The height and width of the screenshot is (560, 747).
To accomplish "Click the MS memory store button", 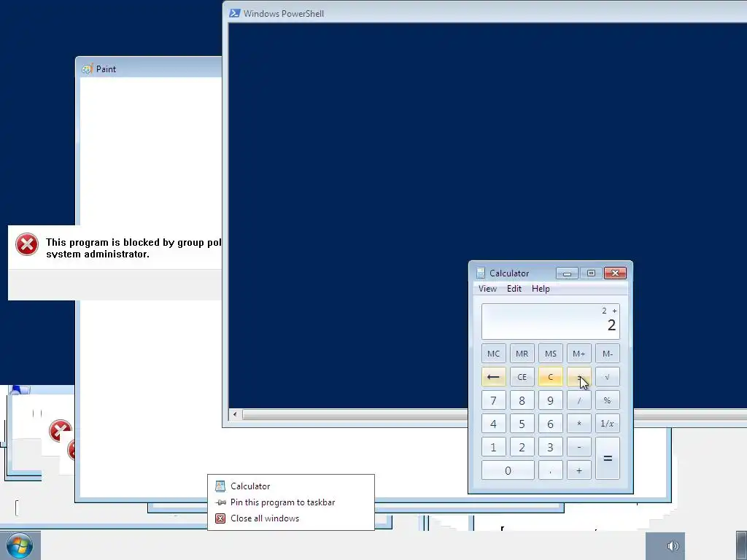I will tap(551, 354).
